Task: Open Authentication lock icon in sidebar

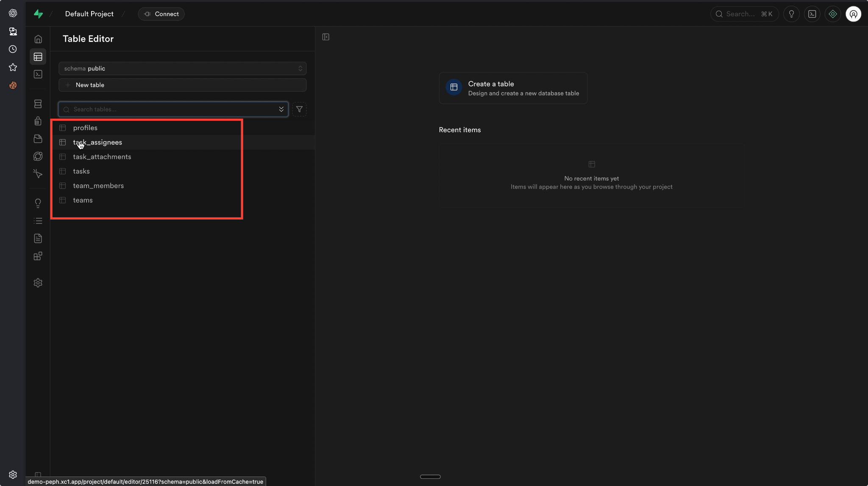Action: pyautogui.click(x=38, y=121)
